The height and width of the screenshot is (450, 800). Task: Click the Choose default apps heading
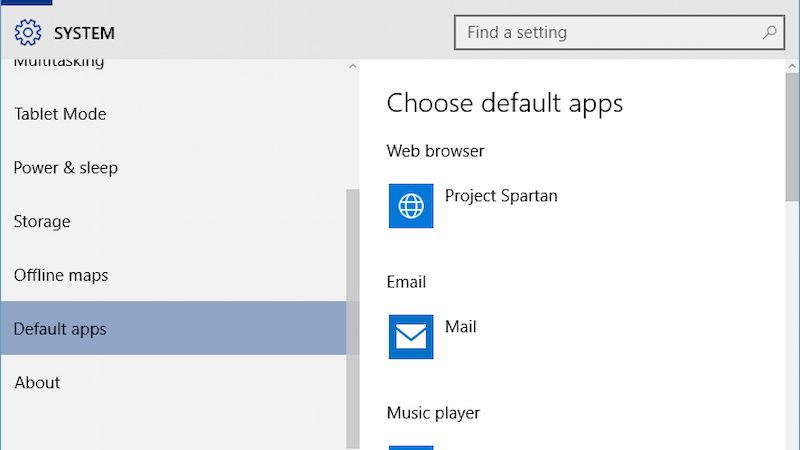click(x=505, y=104)
